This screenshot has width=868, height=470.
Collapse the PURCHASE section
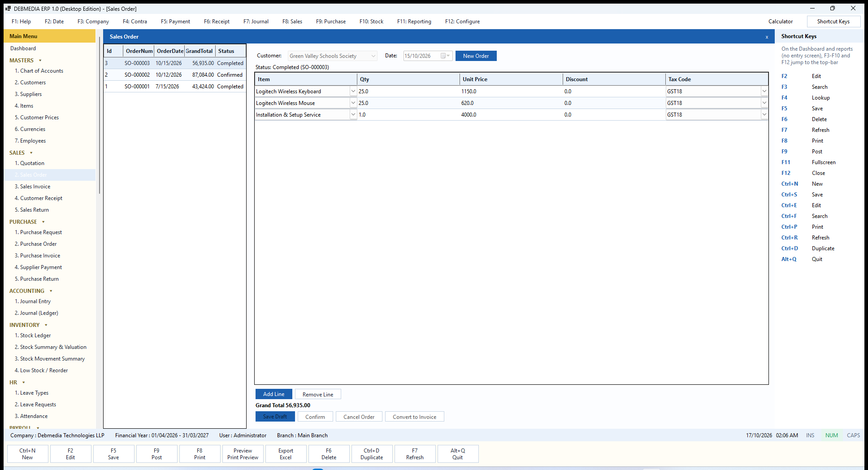(43, 222)
